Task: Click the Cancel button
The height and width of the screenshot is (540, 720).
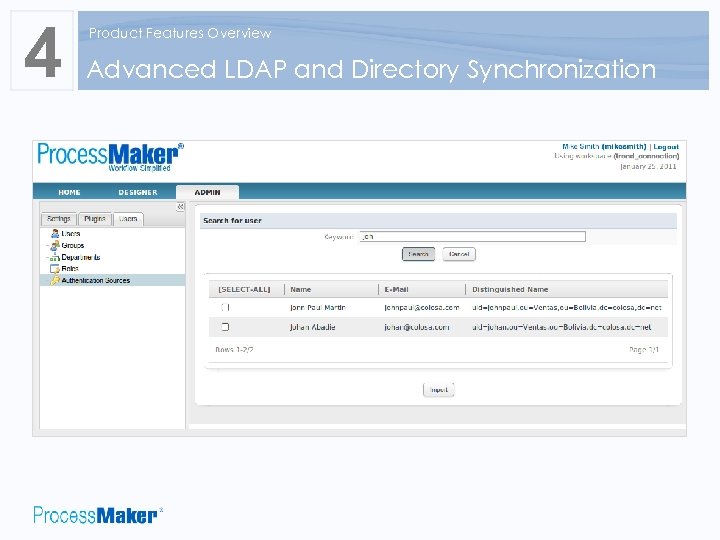Action: pyautogui.click(x=459, y=254)
